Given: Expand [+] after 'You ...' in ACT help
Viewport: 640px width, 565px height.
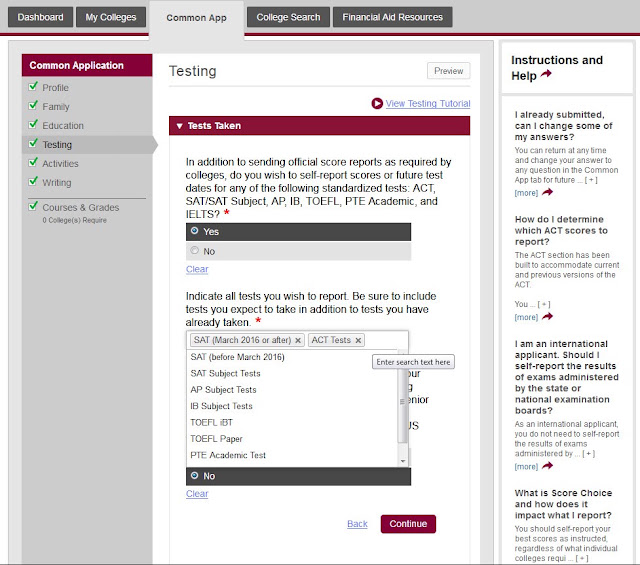Looking at the screenshot, I should (544, 304).
